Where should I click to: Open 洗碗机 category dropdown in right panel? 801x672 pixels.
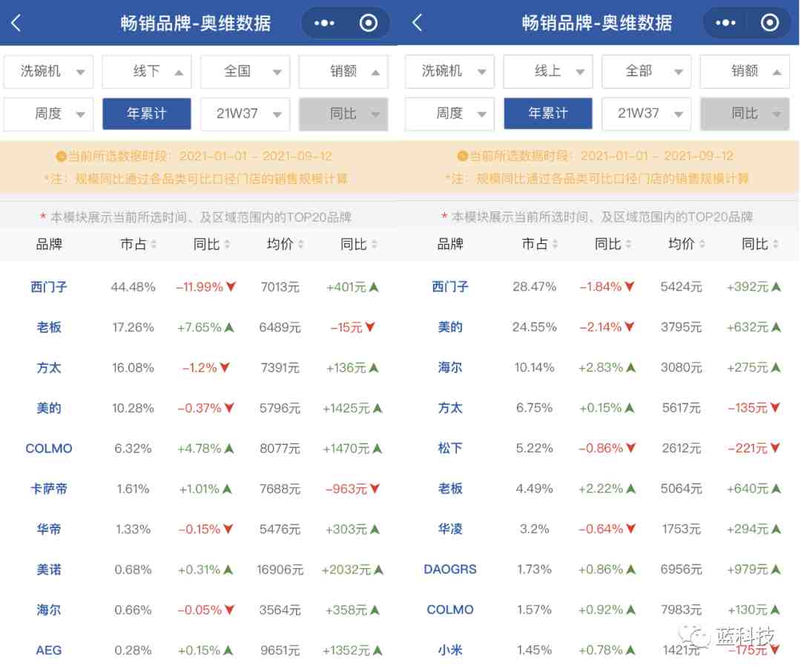[x=449, y=71]
